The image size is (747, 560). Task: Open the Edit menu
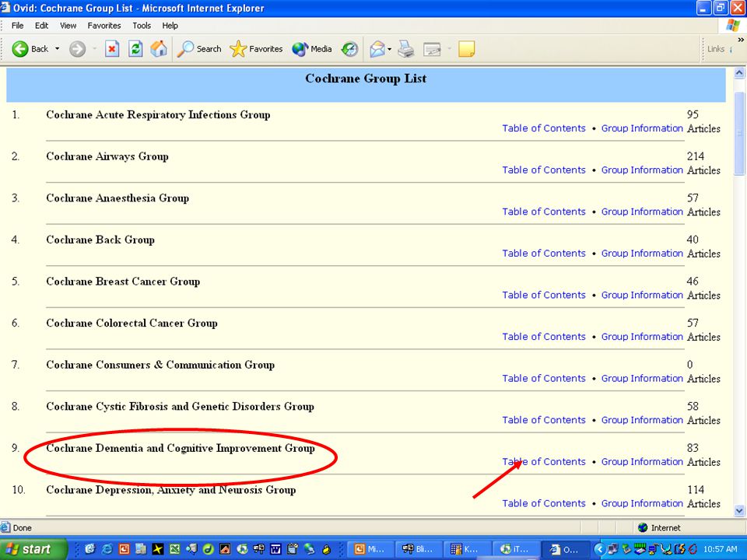[x=41, y=26]
